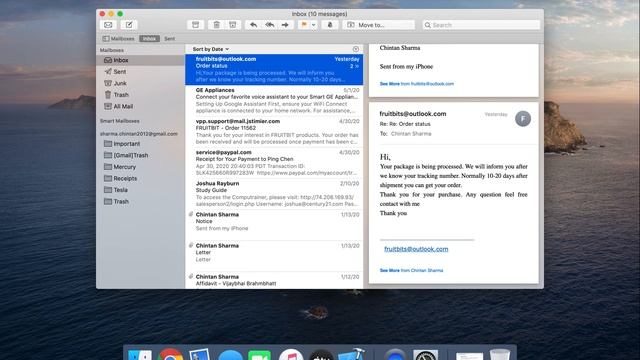Select the Inbox tab in favorites bar

click(x=149, y=38)
